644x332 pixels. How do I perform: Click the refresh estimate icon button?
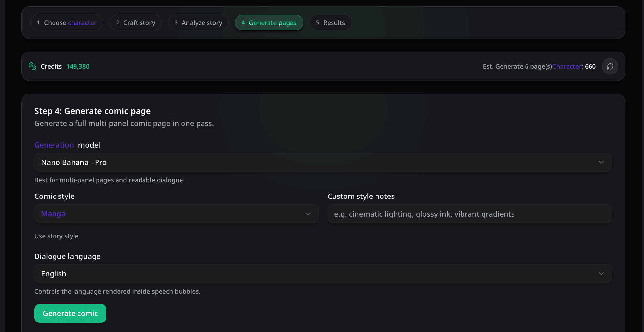pos(610,66)
